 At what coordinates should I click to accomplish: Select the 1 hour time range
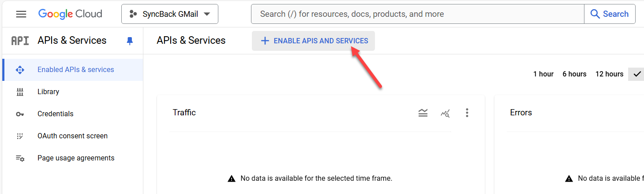pyautogui.click(x=543, y=74)
